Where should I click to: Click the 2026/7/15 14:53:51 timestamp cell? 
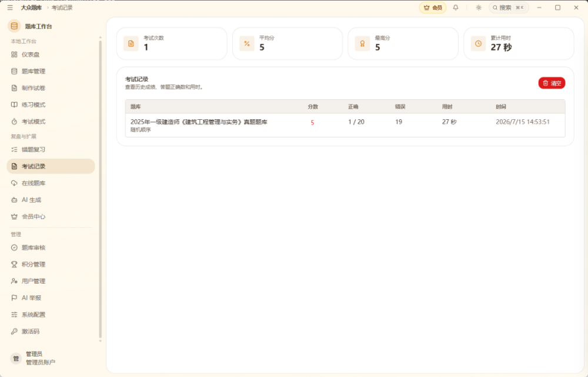pos(523,122)
